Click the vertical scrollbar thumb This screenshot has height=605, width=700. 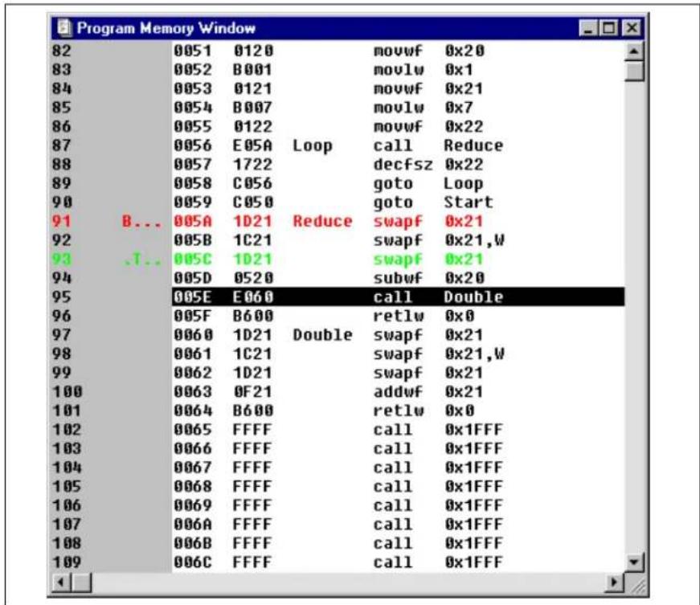click(x=634, y=71)
